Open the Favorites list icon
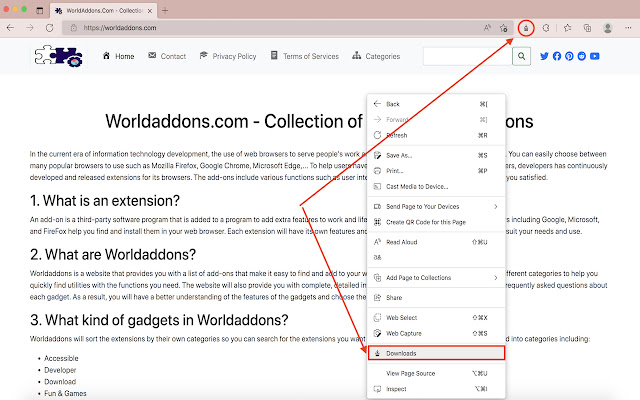 coord(567,28)
